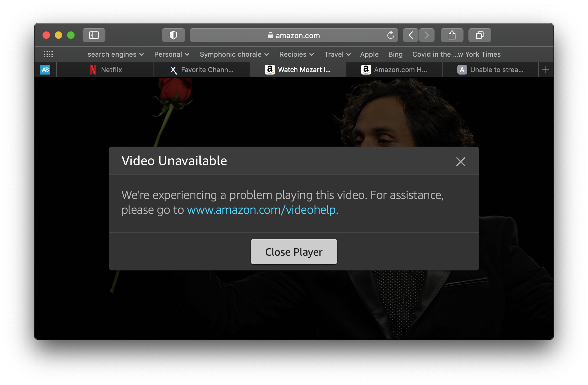Click the forward navigation arrow
588x385 pixels.
coord(427,35)
